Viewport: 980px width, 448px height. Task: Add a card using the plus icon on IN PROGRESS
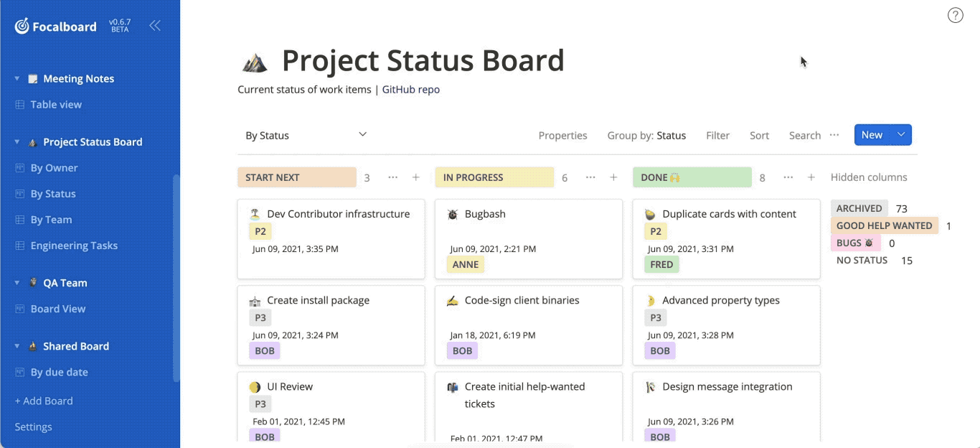(x=613, y=177)
